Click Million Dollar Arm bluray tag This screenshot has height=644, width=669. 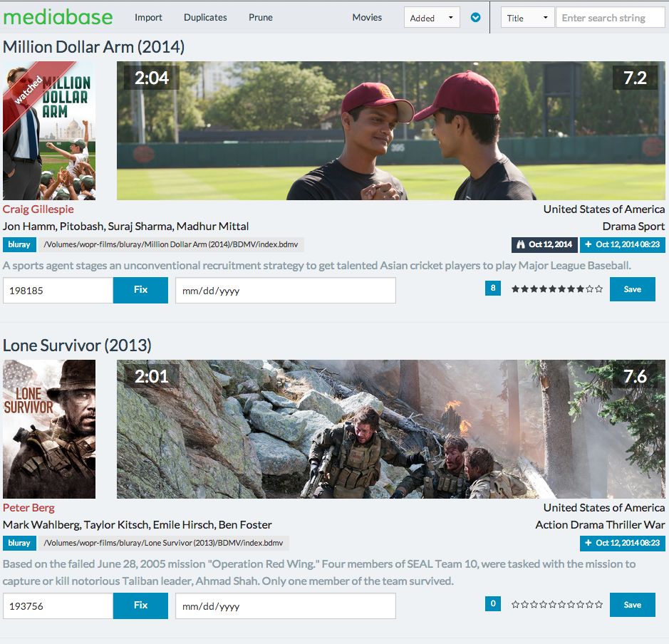point(19,244)
